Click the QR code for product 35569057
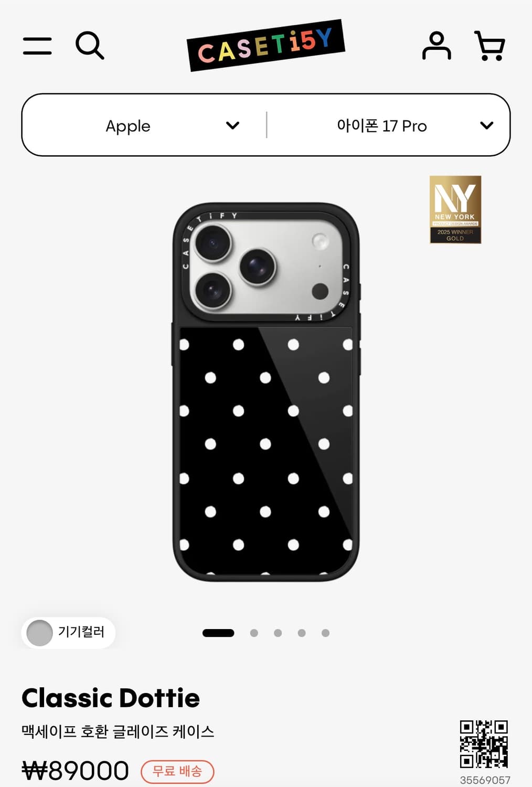This screenshot has width=532, height=787. [x=484, y=744]
